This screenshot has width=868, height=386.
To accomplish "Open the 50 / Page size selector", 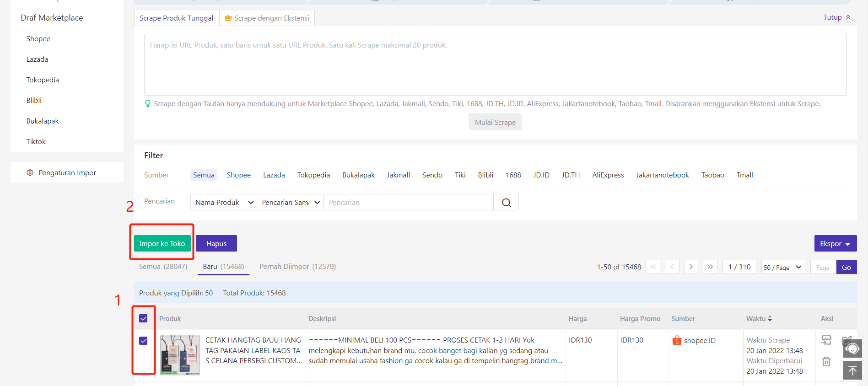I will pos(782,267).
